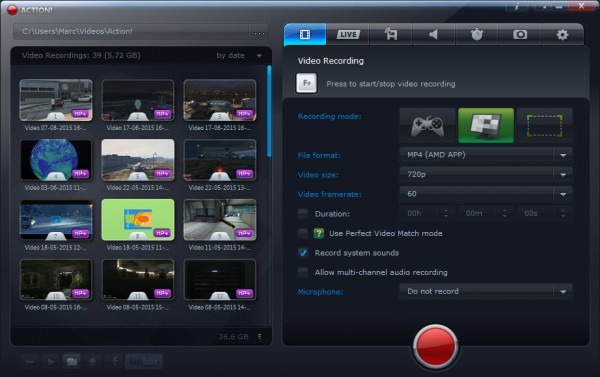600x377 pixels.
Task: Open the benchmark stopwatch tab
Action: coord(476,34)
